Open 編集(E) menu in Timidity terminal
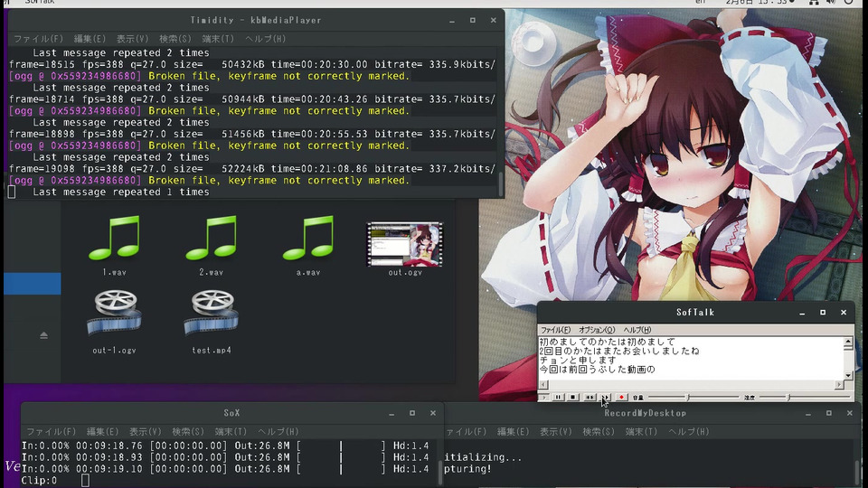The height and width of the screenshot is (488, 868). tap(90, 39)
